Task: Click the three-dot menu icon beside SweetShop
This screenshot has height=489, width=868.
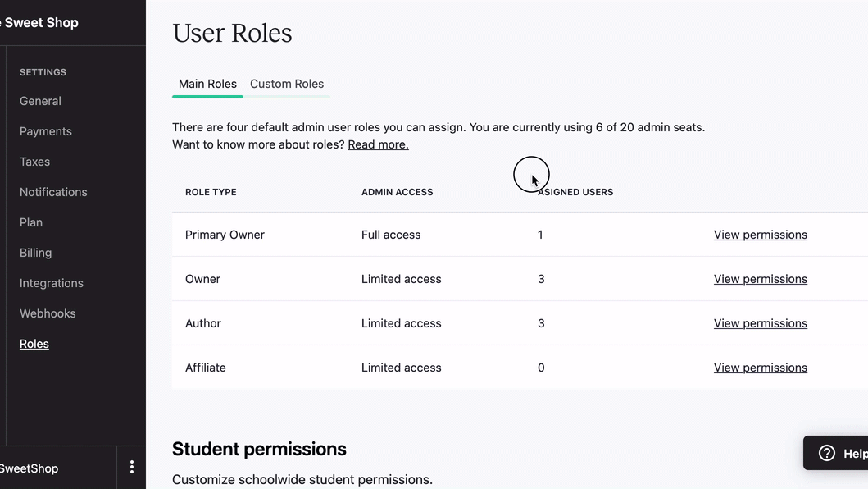Action: tap(131, 468)
